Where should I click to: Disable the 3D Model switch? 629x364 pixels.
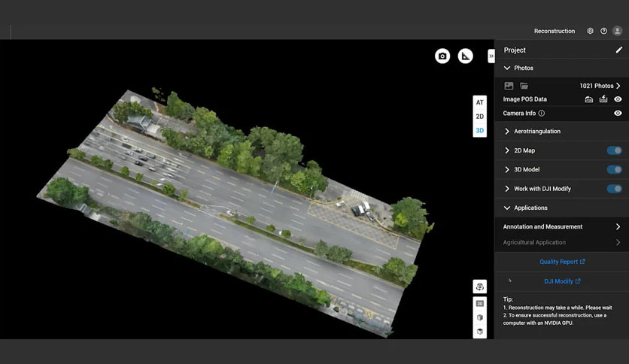tap(614, 169)
